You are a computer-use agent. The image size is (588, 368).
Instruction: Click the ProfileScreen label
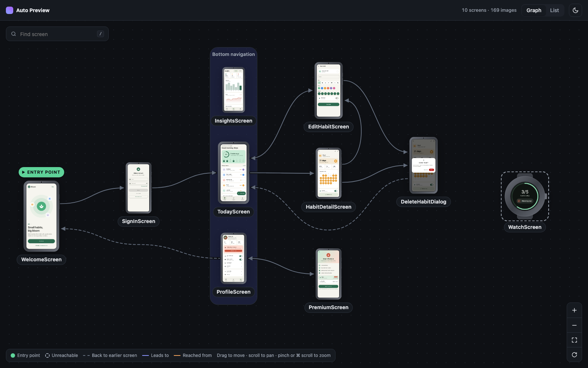click(233, 292)
